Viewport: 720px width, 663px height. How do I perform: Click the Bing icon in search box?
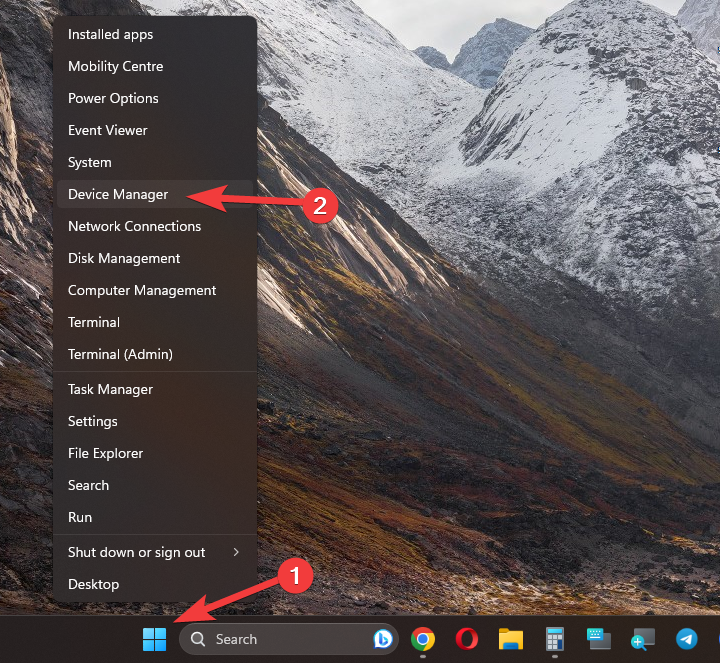pyautogui.click(x=382, y=639)
